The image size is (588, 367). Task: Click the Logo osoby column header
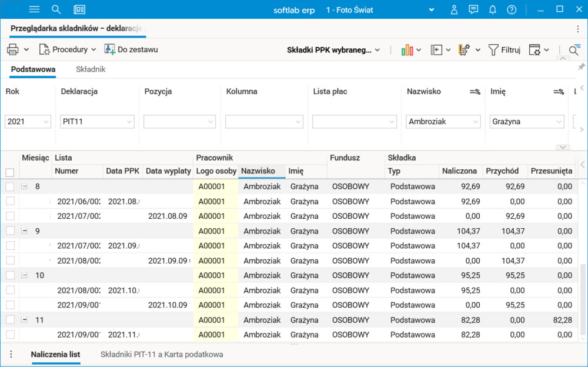(216, 171)
